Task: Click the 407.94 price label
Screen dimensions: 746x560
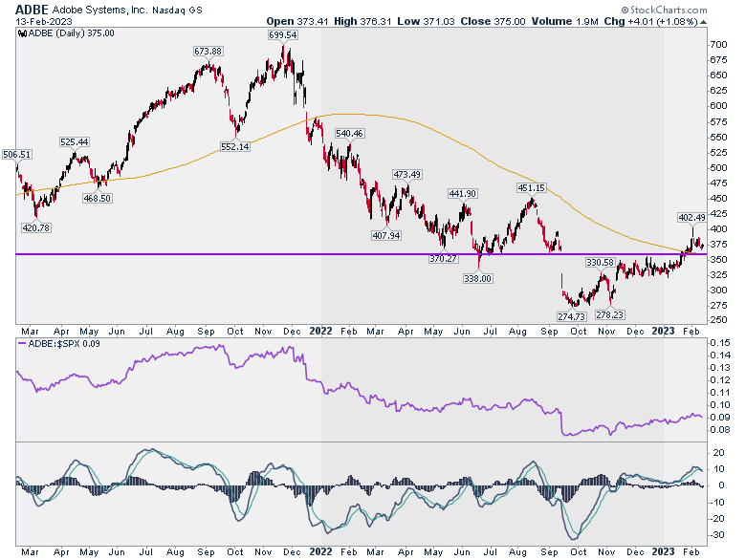Action: tap(386, 235)
